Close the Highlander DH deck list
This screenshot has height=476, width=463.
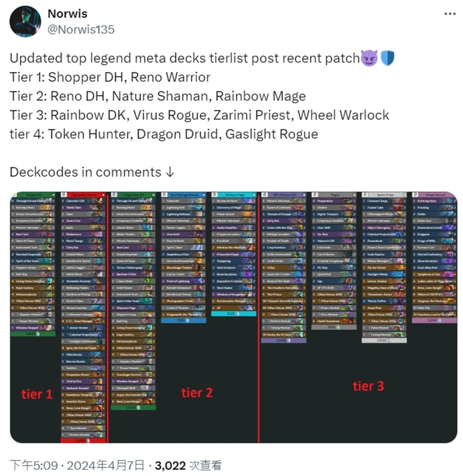point(154,195)
